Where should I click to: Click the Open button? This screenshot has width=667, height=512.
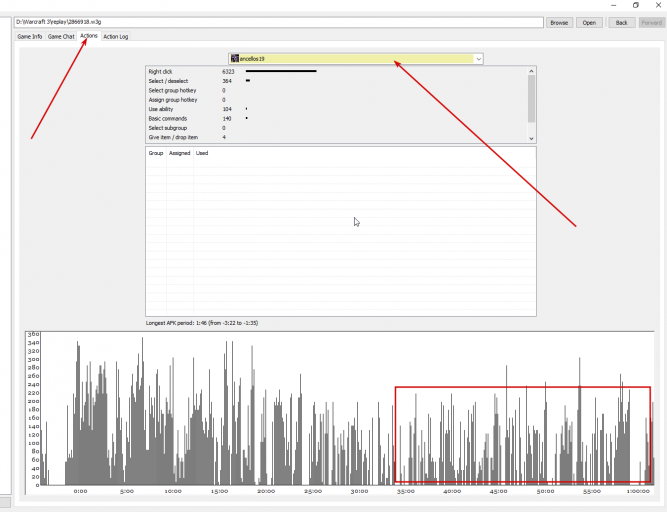pos(589,23)
